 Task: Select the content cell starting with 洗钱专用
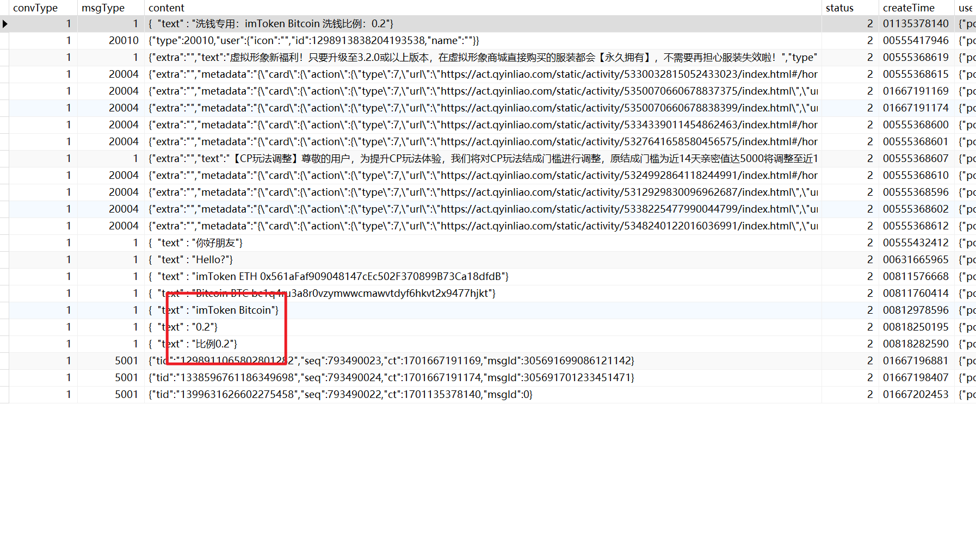click(483, 23)
